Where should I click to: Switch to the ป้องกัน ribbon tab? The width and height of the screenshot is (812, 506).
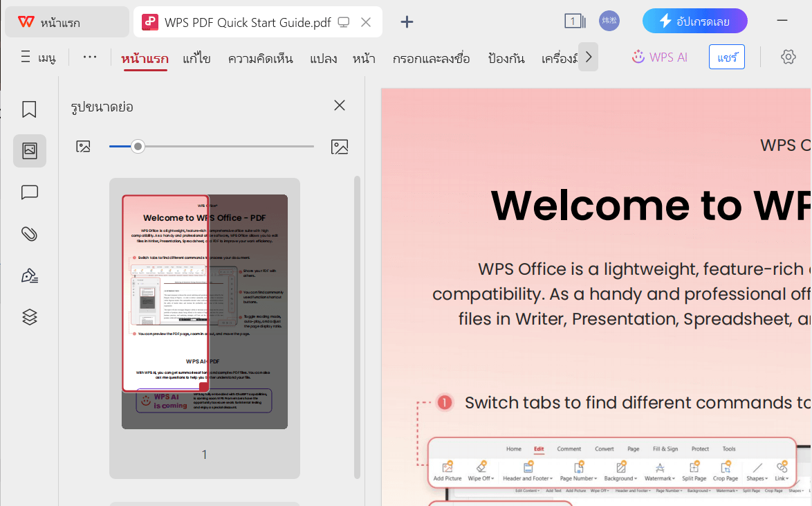point(506,59)
